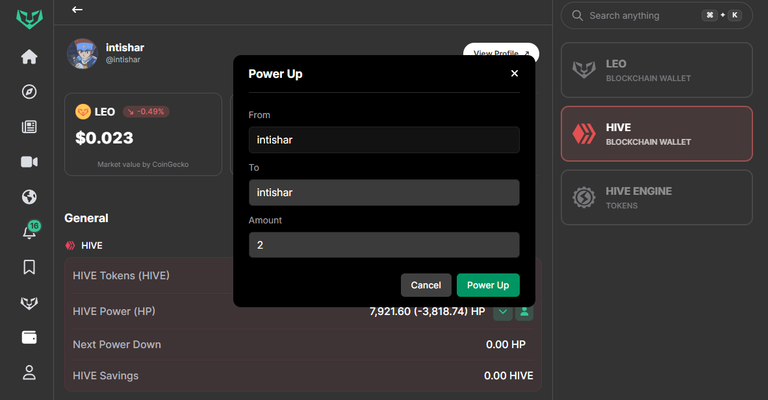Click the Amount input field
The image size is (768, 400).
384,245
